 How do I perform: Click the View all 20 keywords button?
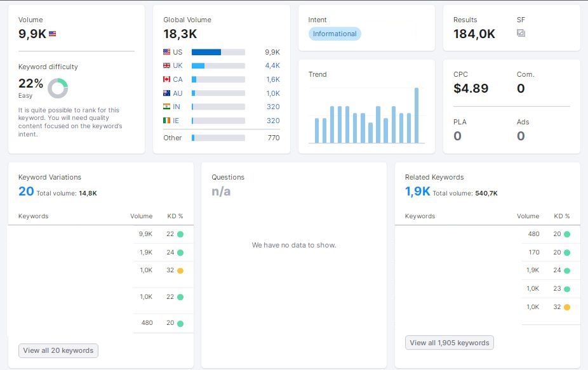point(58,350)
